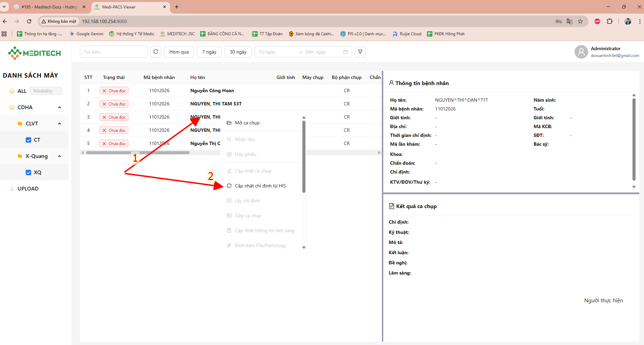
Task: Collapse the CLVT folder
Action: [60, 124]
